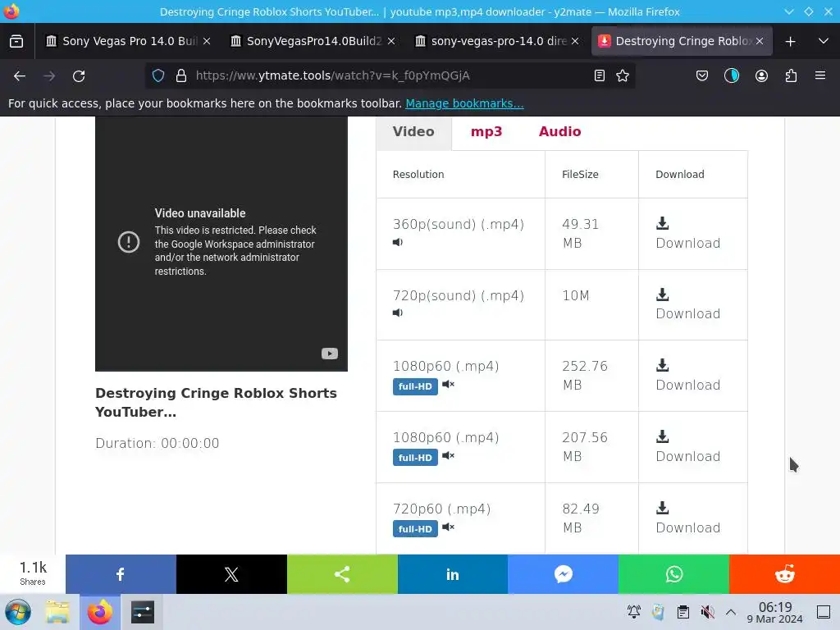Bookmark this page with the star icon
Screen dimensions: 840x630
tap(623, 75)
